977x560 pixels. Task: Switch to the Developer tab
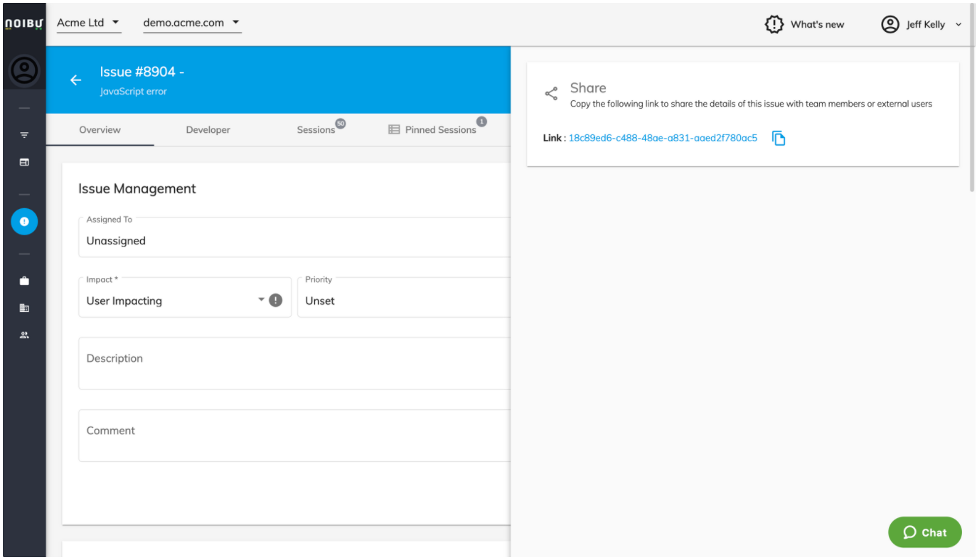click(x=208, y=130)
